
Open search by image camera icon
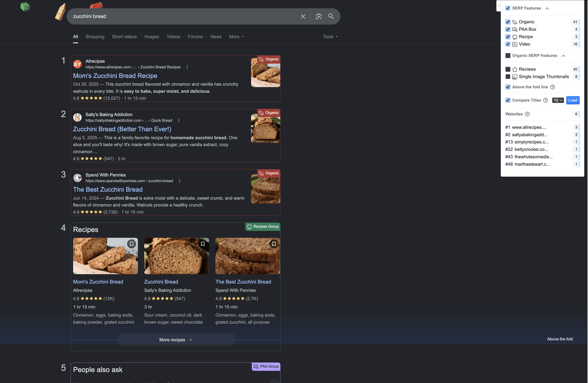[x=319, y=16]
